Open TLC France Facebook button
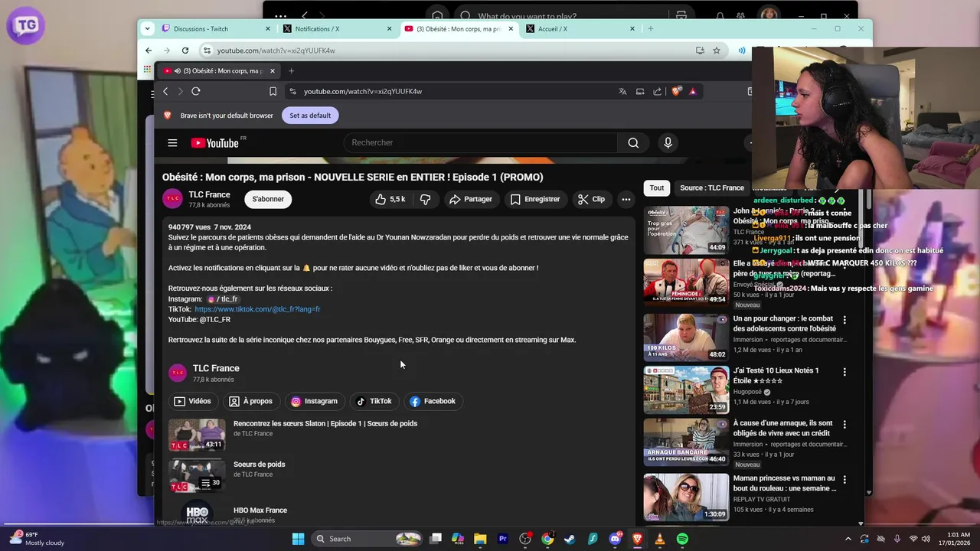 click(433, 401)
